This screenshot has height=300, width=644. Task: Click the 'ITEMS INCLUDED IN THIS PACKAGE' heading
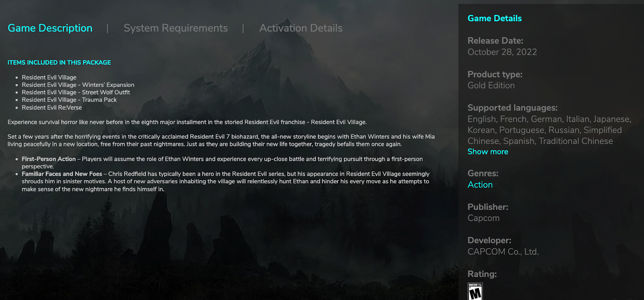coord(59,62)
